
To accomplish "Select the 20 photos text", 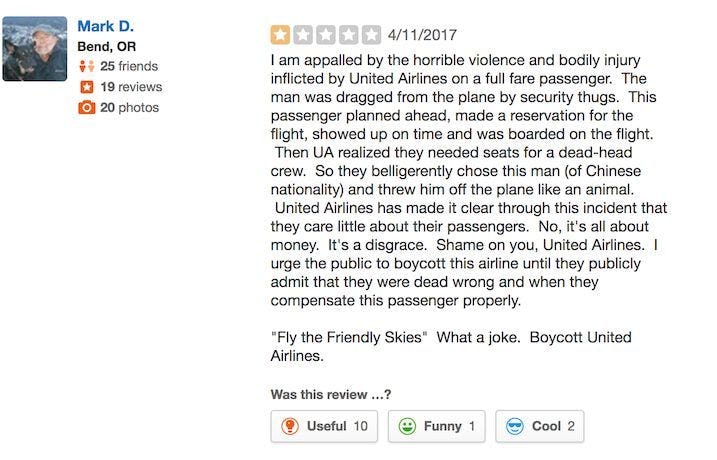I will click(x=129, y=108).
